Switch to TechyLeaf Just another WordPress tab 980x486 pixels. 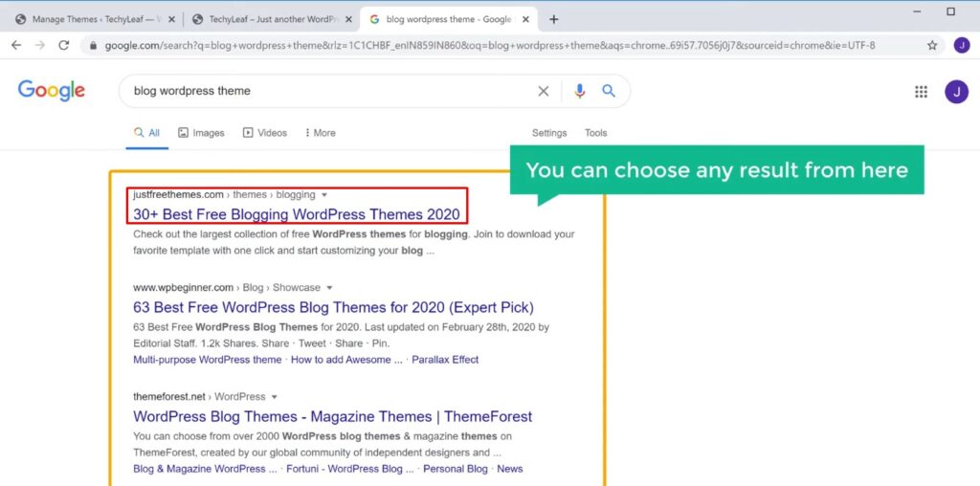point(272,19)
